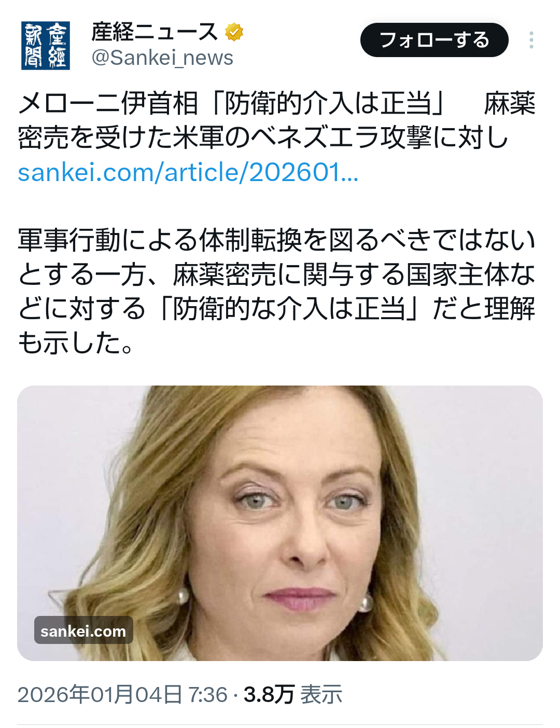Tap the フォローする follow button
This screenshot has height=728, width=560.
[435, 40]
